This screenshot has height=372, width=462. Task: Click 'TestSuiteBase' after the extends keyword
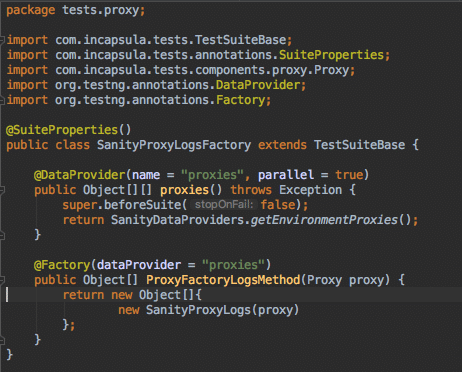(x=359, y=145)
